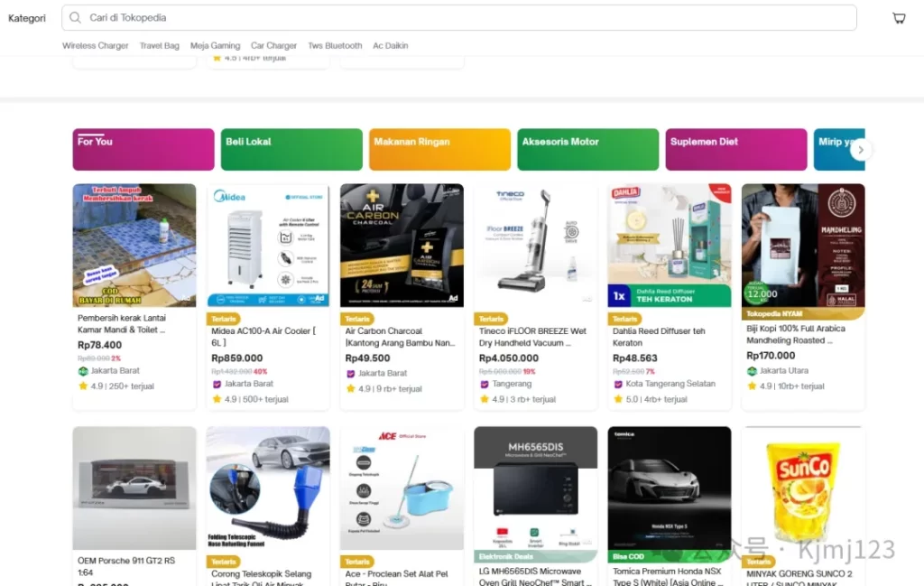Image resolution: width=924 pixels, height=586 pixels.
Task: Open the Tineco iFLOOR BREEZE vacuum image
Action: click(536, 246)
